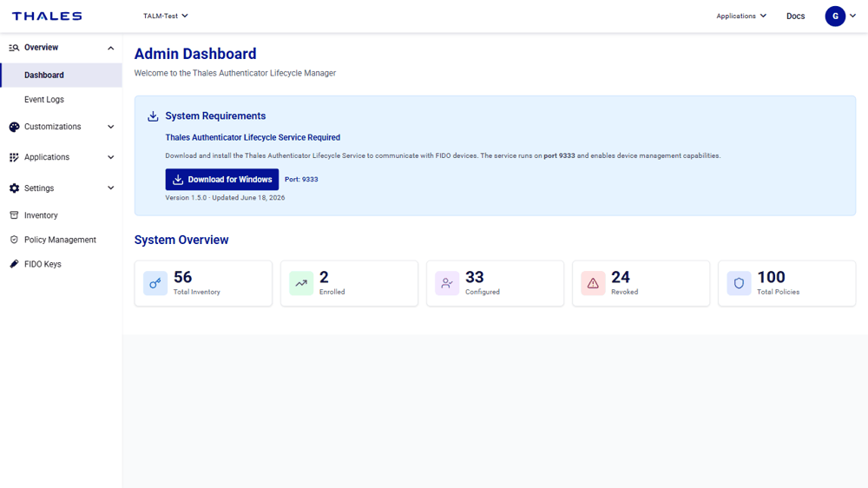
Task: Expand the Customizations section chevron
Action: pos(111,127)
